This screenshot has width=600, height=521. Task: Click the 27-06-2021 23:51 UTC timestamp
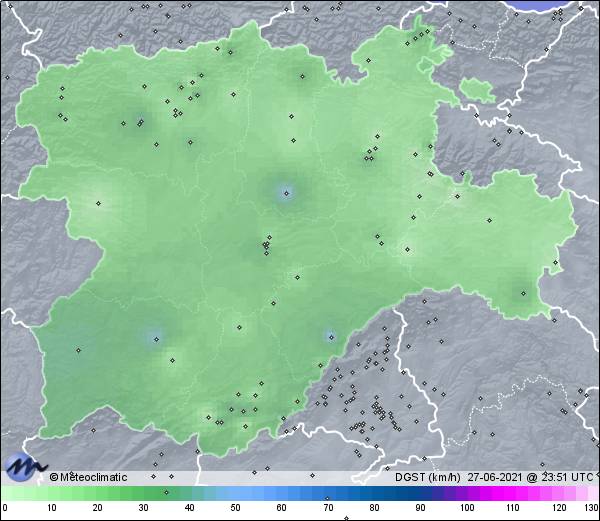pos(539,477)
